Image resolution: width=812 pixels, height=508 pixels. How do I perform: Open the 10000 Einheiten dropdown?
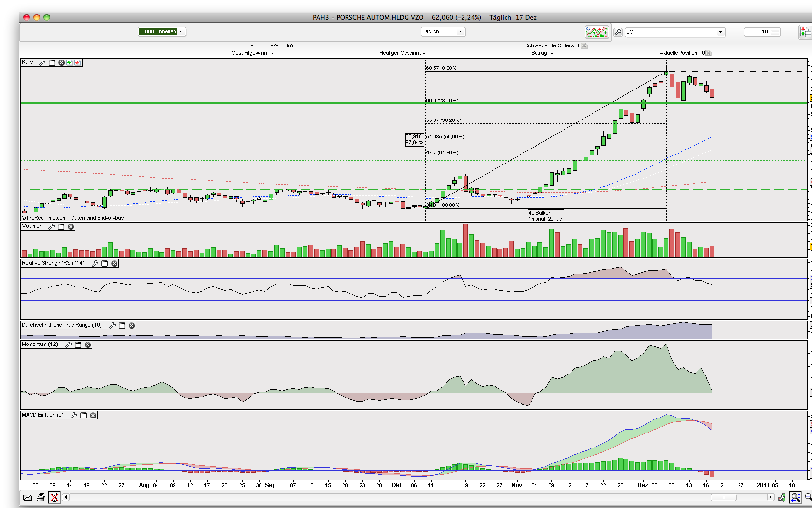[162, 32]
